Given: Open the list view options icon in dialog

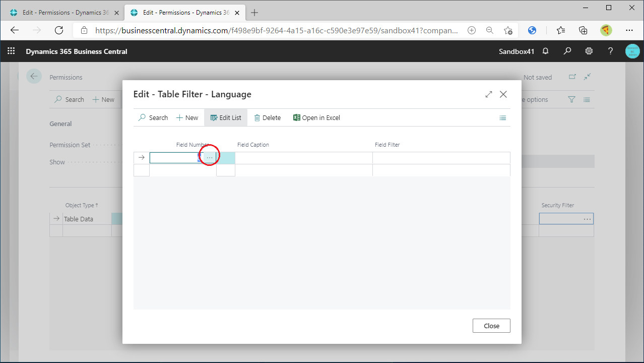Looking at the screenshot, I should (x=502, y=117).
